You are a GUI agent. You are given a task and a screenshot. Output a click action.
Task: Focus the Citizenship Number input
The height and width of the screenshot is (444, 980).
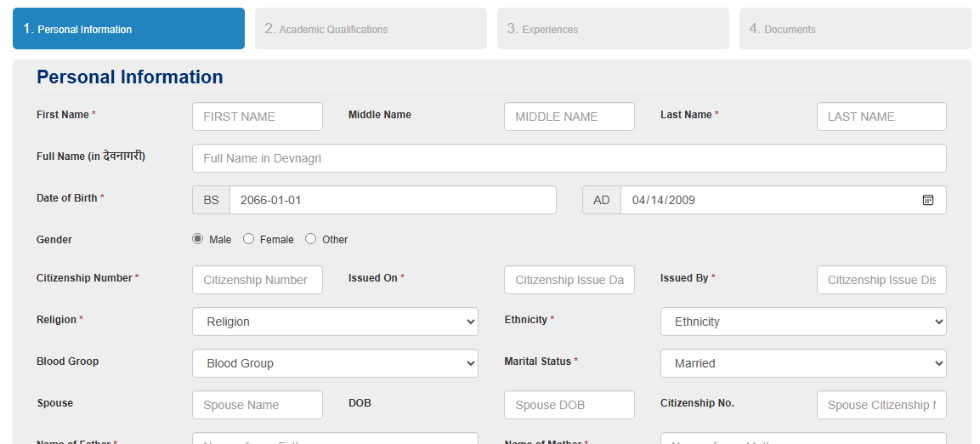pyautogui.click(x=257, y=280)
